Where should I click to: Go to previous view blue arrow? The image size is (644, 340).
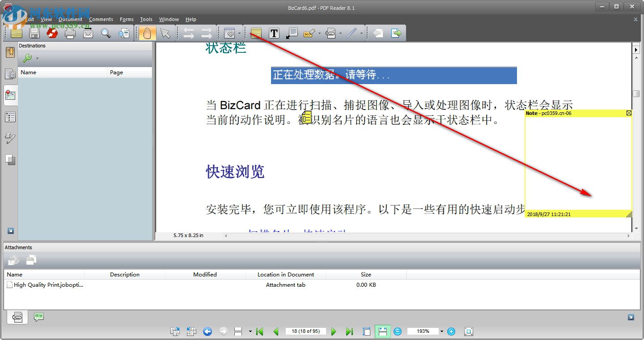click(207, 331)
